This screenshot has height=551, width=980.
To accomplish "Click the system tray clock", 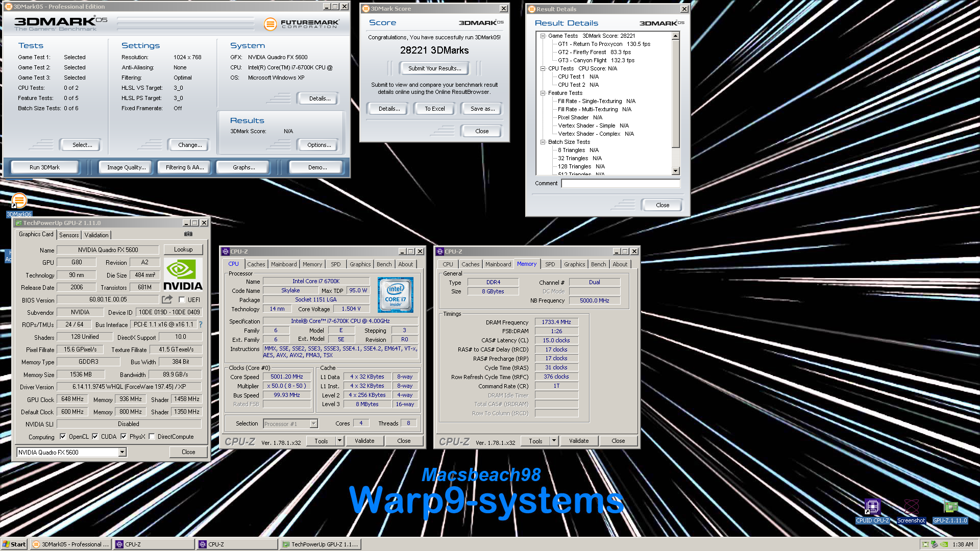I will (963, 544).
